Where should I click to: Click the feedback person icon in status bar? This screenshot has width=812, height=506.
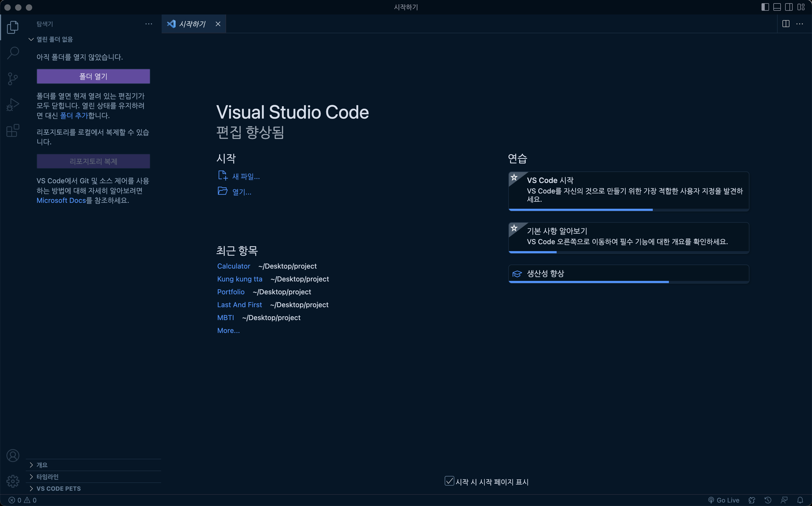[x=784, y=500]
